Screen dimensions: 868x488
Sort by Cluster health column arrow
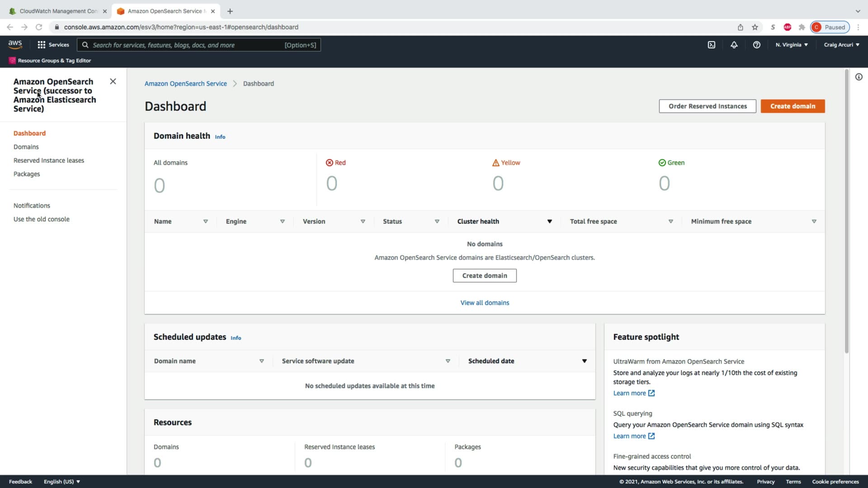tap(550, 221)
